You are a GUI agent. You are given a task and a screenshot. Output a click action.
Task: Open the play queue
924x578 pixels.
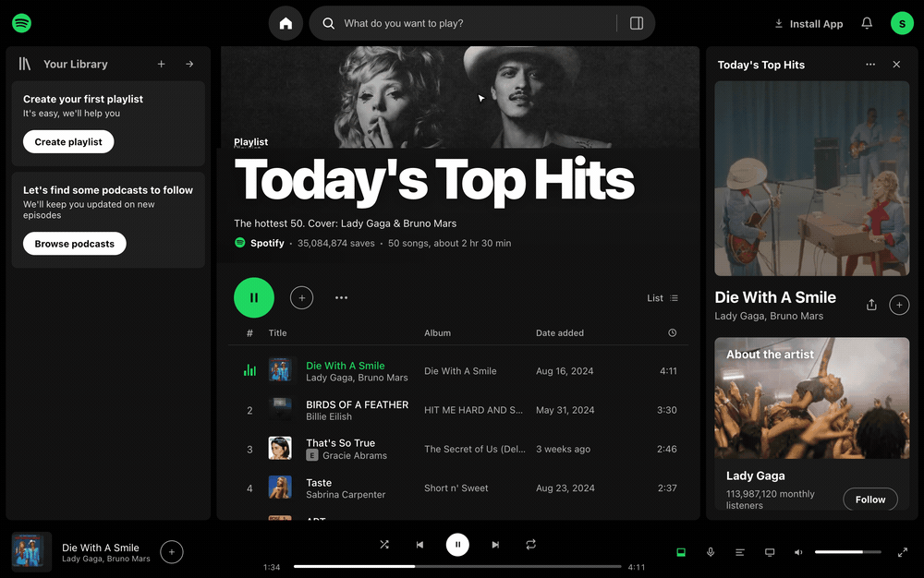pos(740,552)
